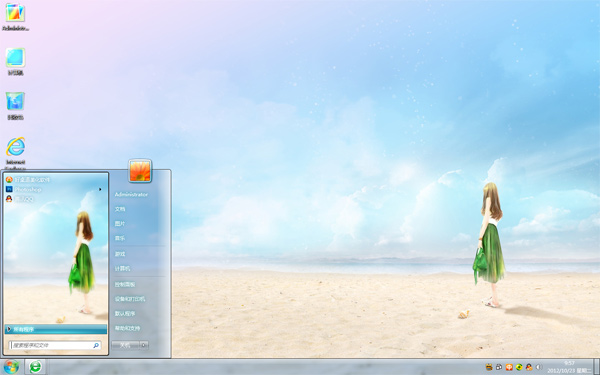Click the speaker volume icon in the tray

click(x=539, y=367)
